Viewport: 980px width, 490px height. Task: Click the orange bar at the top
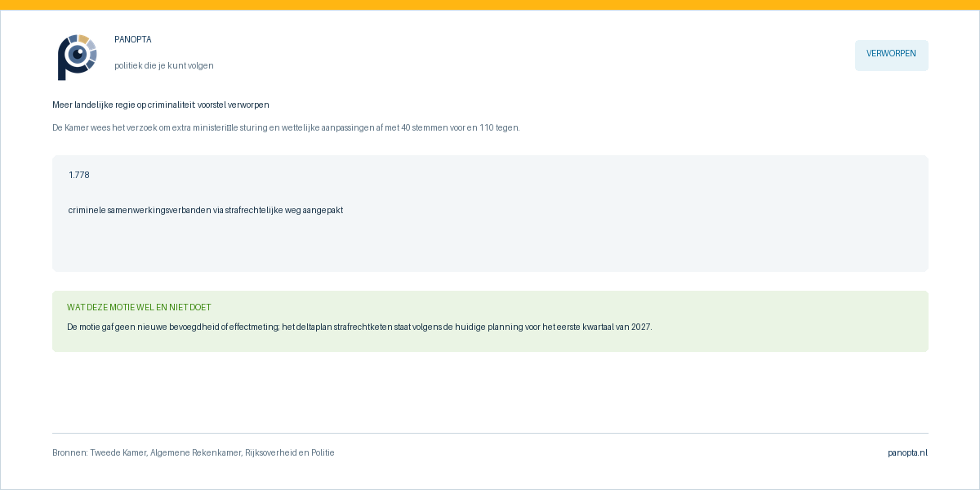[x=490, y=5]
